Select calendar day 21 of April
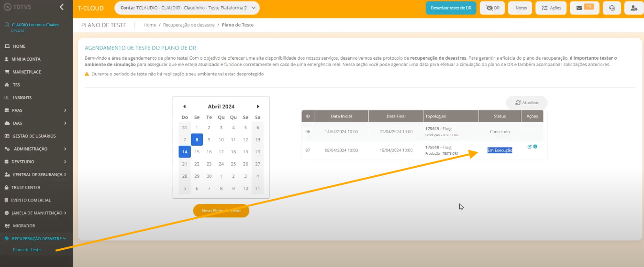 tap(185, 164)
